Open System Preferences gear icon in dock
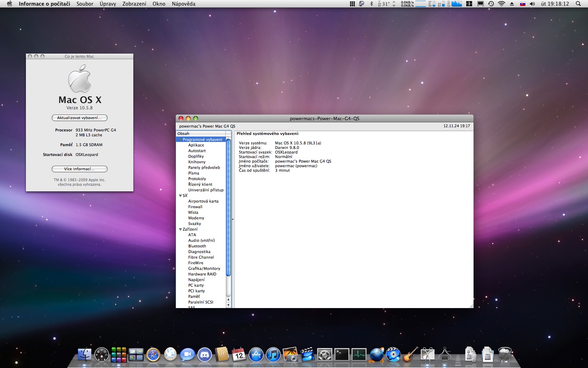Screen dimensions: 588x368 tap(324, 355)
